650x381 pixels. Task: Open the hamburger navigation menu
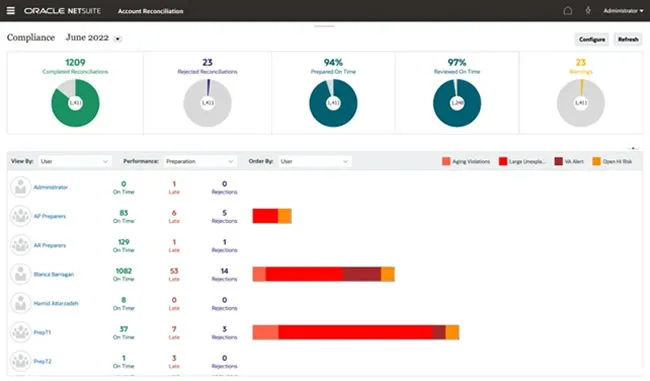[11, 10]
